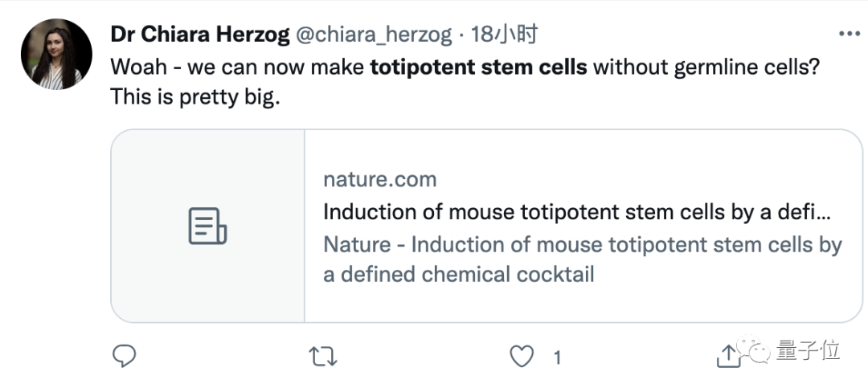Click the retweet arrows icon
The height and width of the screenshot is (388, 868).
tap(323, 356)
